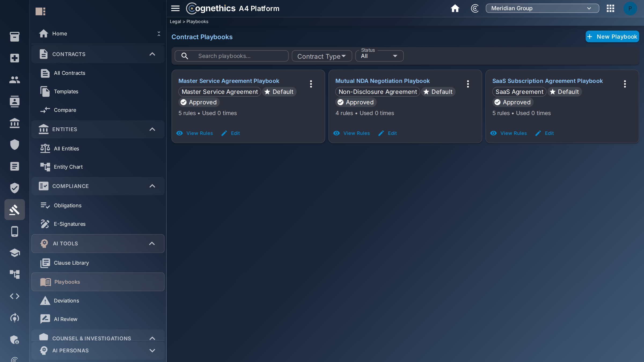644x362 pixels.
Task: Open the Contract Type filter dropdown
Action: tap(322, 56)
